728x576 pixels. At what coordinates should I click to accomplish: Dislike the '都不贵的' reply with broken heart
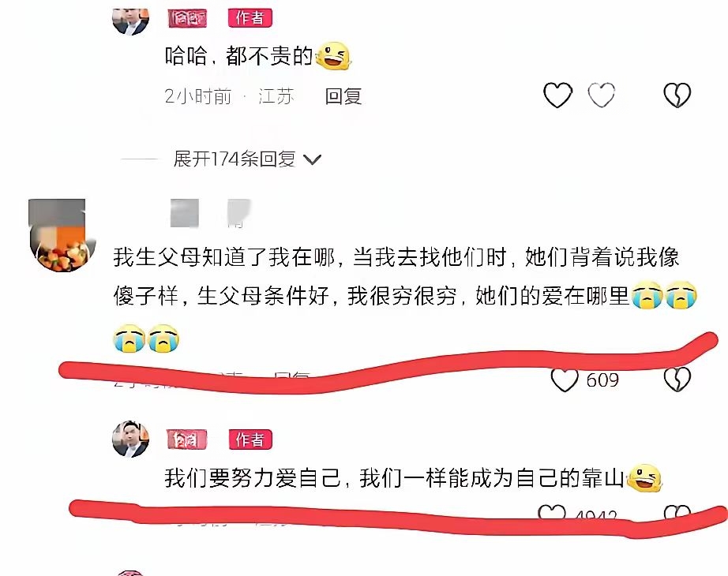(677, 95)
